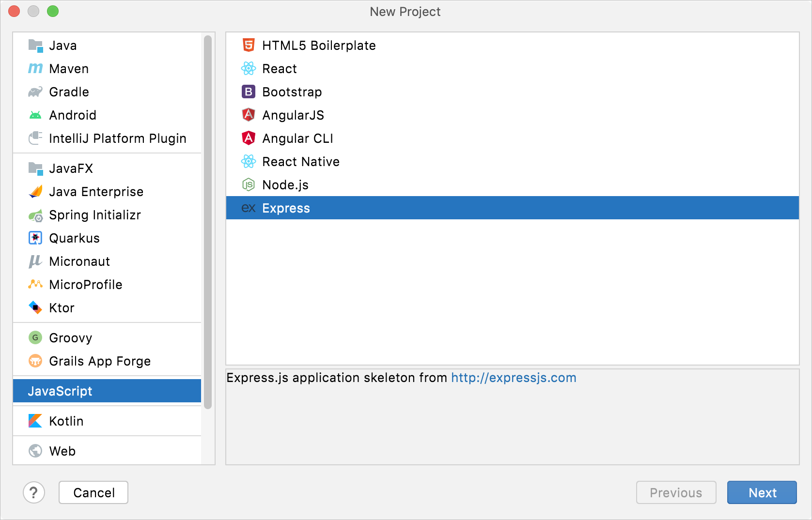Viewport: 812px width, 520px height.
Task: Click the Previous button
Action: point(676,492)
